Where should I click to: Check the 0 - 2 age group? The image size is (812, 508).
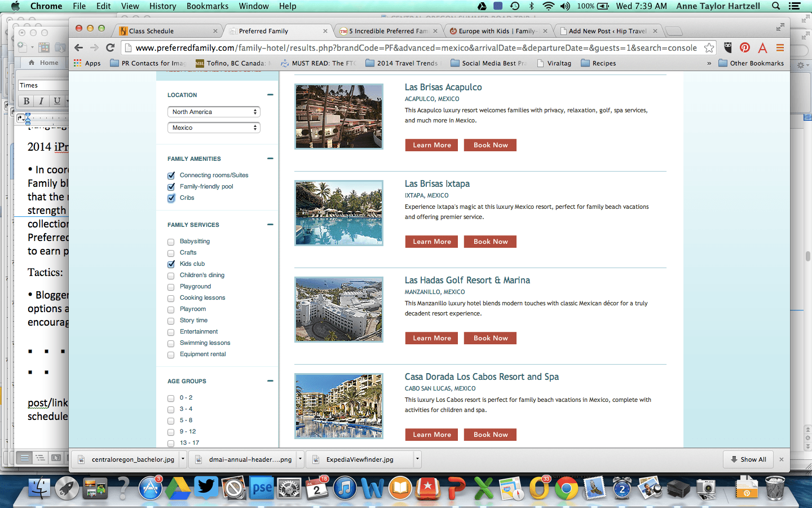(171, 398)
